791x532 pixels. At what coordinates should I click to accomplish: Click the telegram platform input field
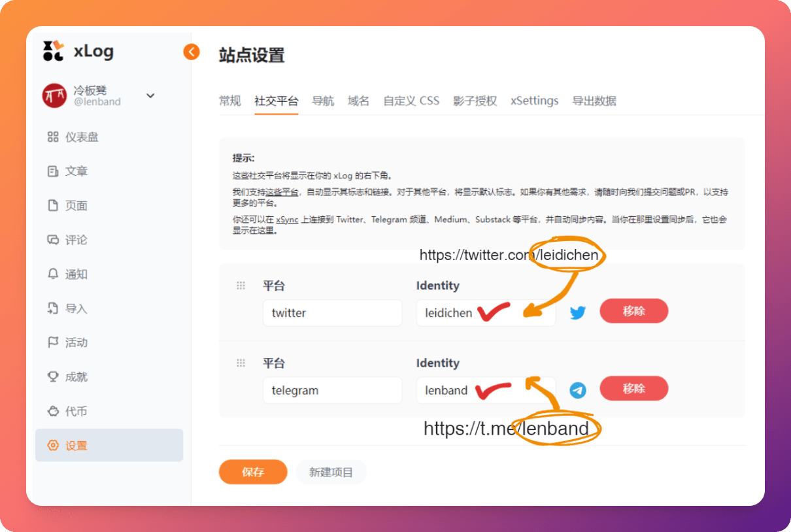[x=333, y=390]
